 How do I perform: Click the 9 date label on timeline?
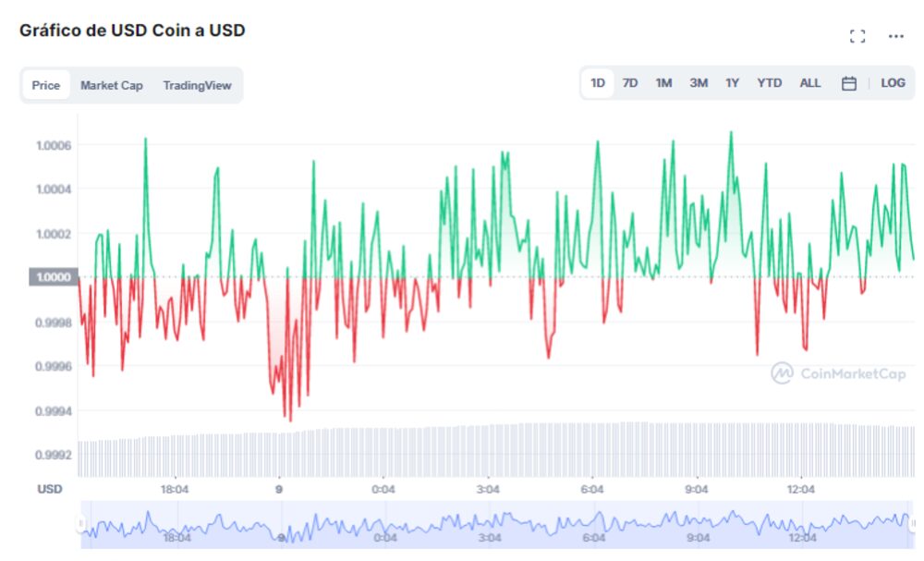(x=278, y=489)
